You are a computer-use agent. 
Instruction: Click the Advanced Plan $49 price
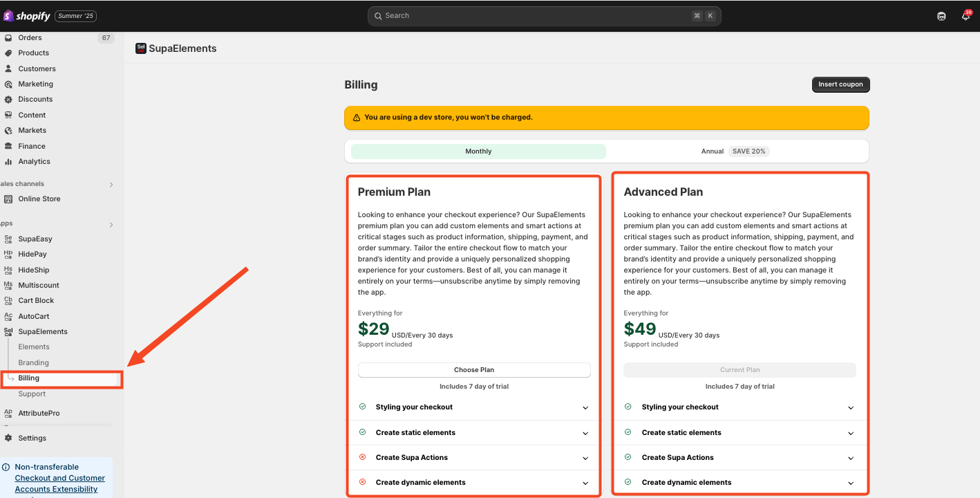pyautogui.click(x=640, y=329)
